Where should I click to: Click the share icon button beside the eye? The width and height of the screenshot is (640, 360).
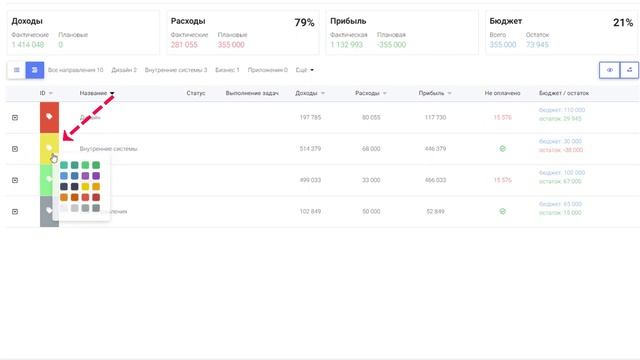(629, 70)
